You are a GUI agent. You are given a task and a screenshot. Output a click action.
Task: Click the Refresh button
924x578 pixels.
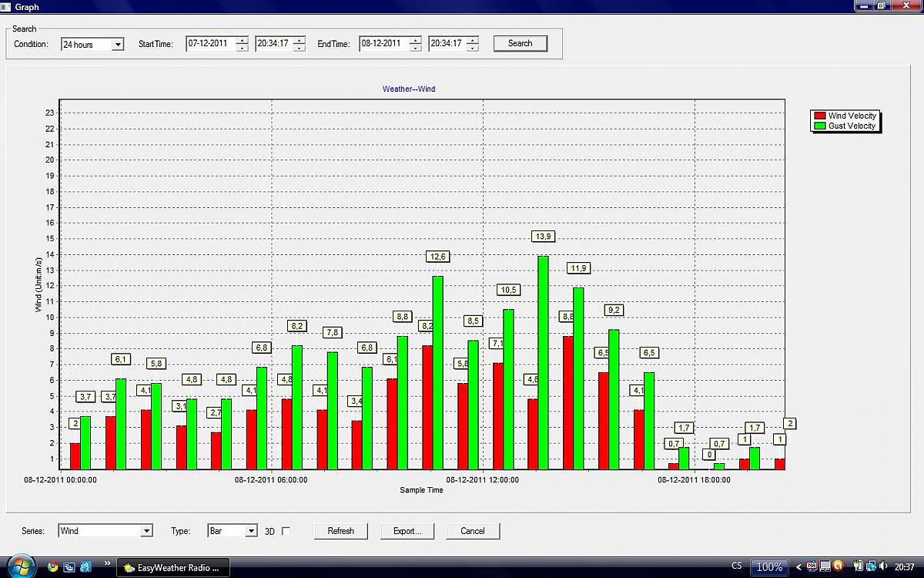point(340,531)
